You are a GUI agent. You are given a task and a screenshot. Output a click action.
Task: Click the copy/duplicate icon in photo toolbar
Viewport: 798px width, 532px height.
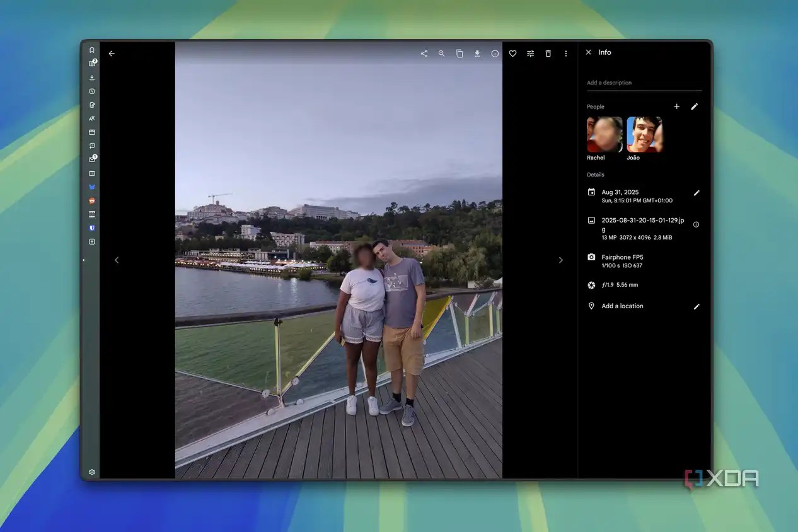click(460, 54)
